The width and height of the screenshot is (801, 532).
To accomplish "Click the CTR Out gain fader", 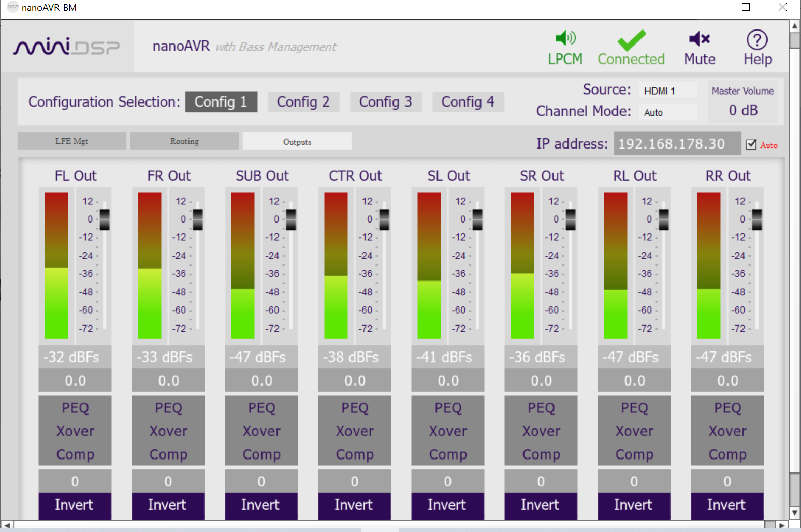I will pos(384,219).
